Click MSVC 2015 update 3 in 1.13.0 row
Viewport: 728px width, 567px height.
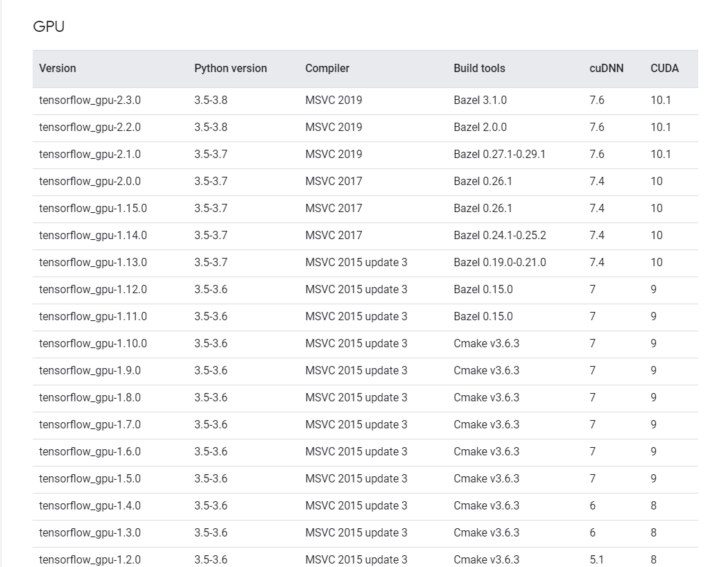[356, 262]
